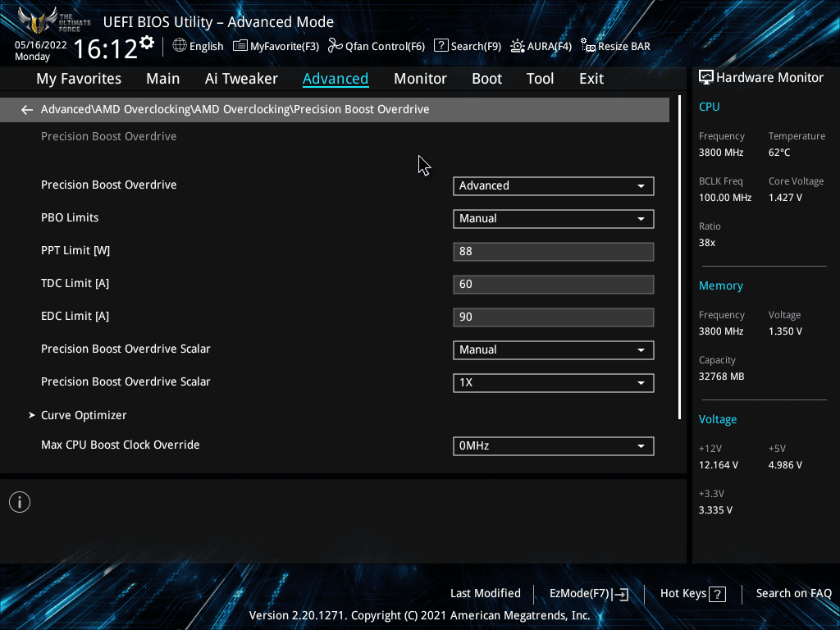Switch to the Monitor tab
Image resolution: width=840 pixels, height=630 pixels.
420,79
